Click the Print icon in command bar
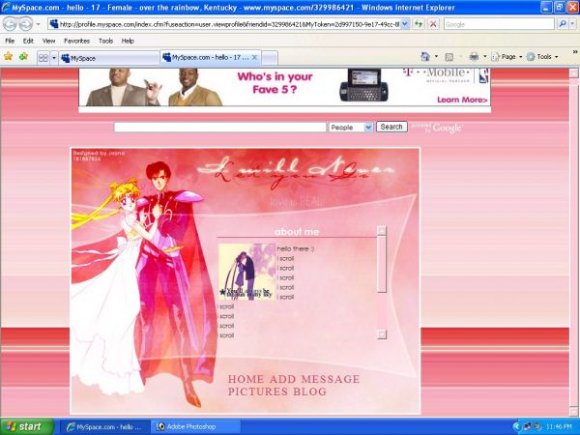580x435 pixels. [x=474, y=57]
